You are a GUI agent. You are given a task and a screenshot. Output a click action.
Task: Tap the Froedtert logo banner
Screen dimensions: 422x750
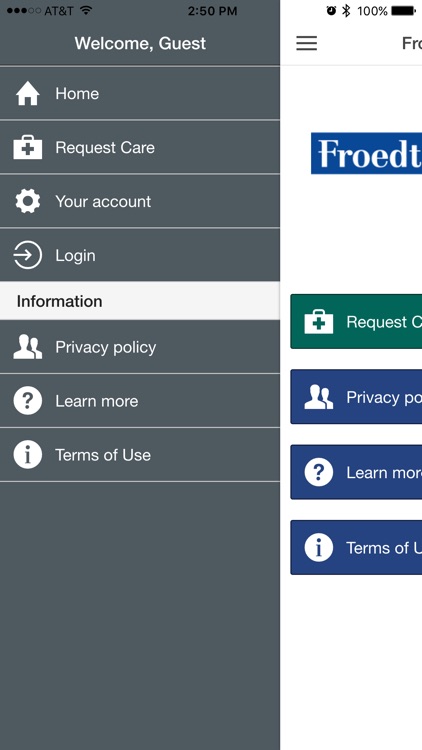pyautogui.click(x=366, y=153)
